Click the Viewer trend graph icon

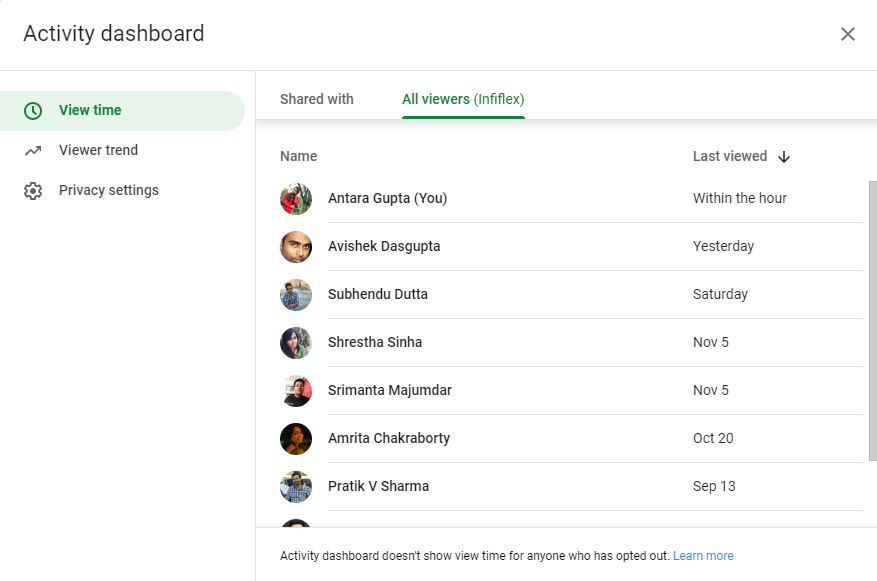[33, 150]
